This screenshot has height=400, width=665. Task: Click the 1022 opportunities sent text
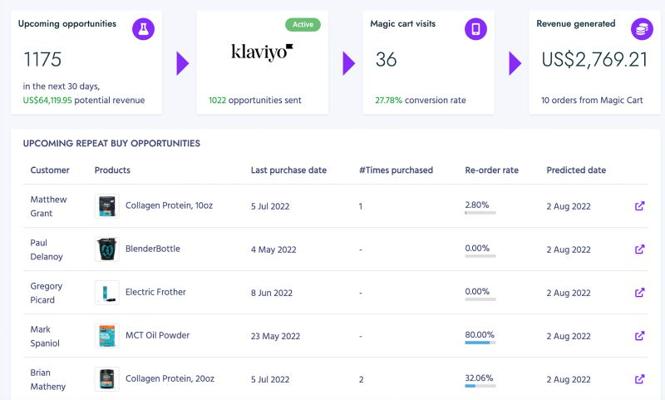click(x=255, y=100)
